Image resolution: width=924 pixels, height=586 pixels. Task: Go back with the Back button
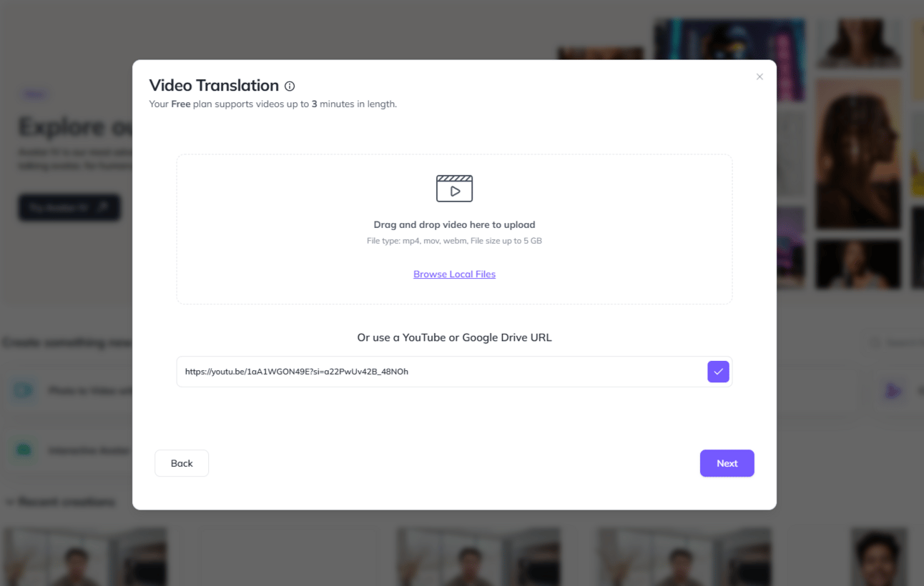pos(182,463)
